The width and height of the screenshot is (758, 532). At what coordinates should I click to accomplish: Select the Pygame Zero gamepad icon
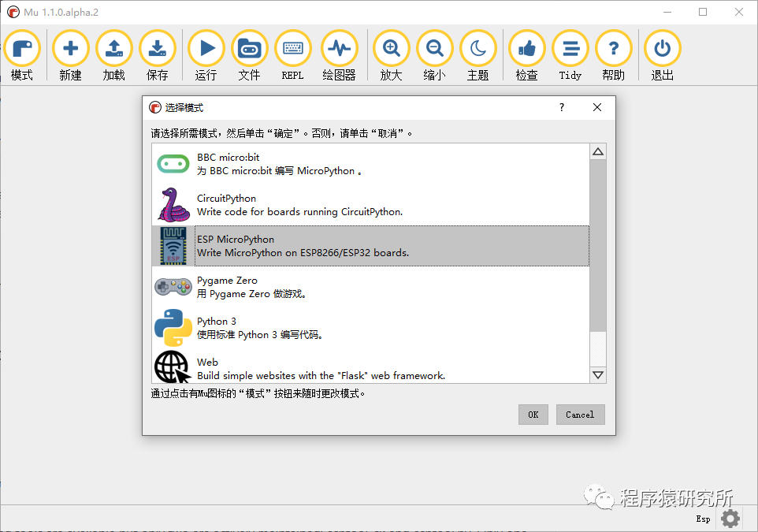point(173,287)
